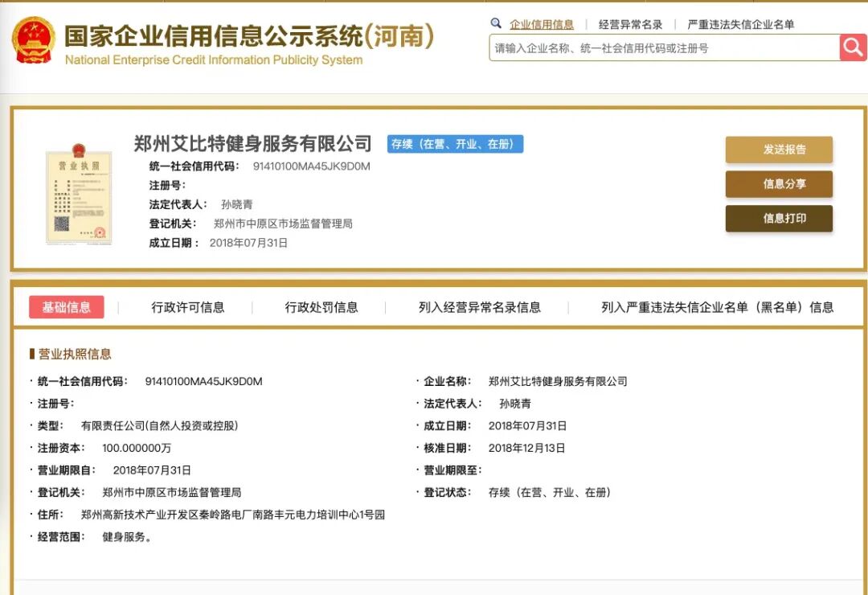
Task: Click the header legal representative 孙晓青
Action: (237, 204)
